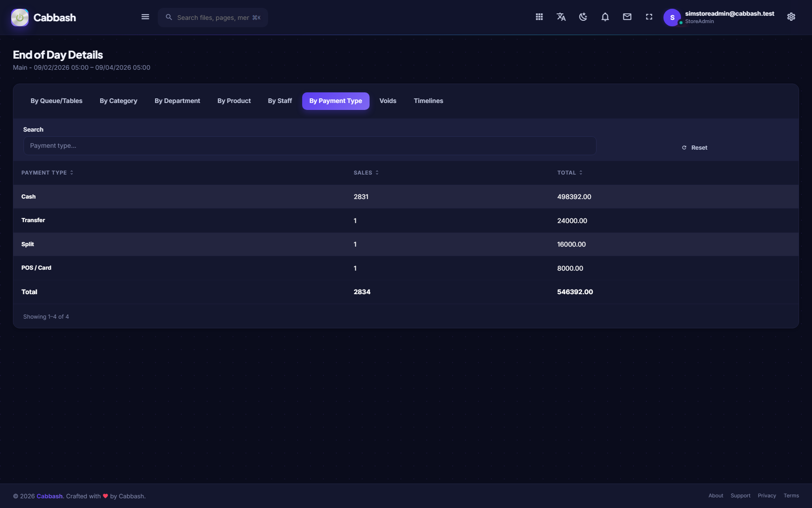This screenshot has width=812, height=508.
Task: Select the Cash row
Action: click(406, 197)
